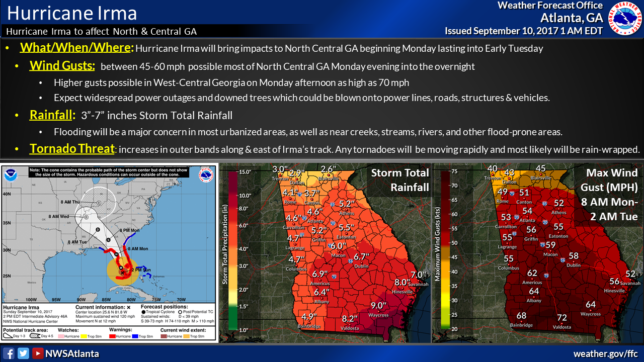Click the 6.9" rainfall value at Americus
This screenshot has height=362, width=644.
[x=320, y=274]
